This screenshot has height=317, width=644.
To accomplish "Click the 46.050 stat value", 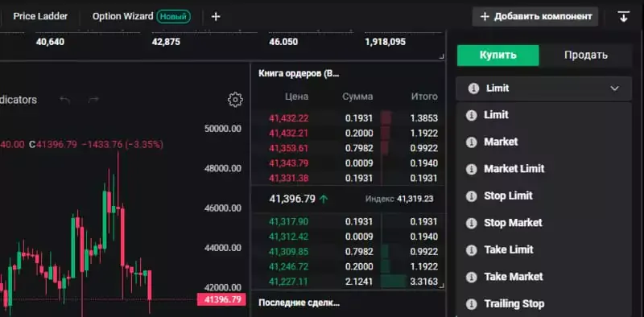I will point(283,42).
